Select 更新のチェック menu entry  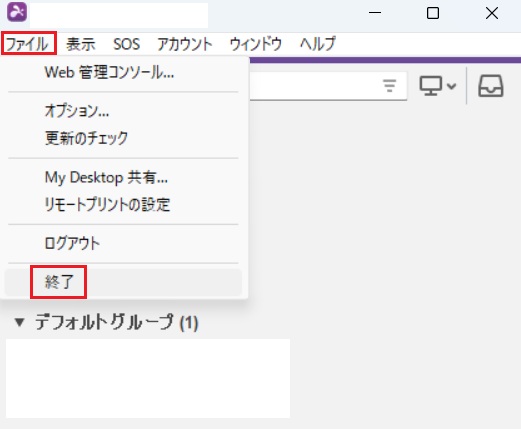123,138
